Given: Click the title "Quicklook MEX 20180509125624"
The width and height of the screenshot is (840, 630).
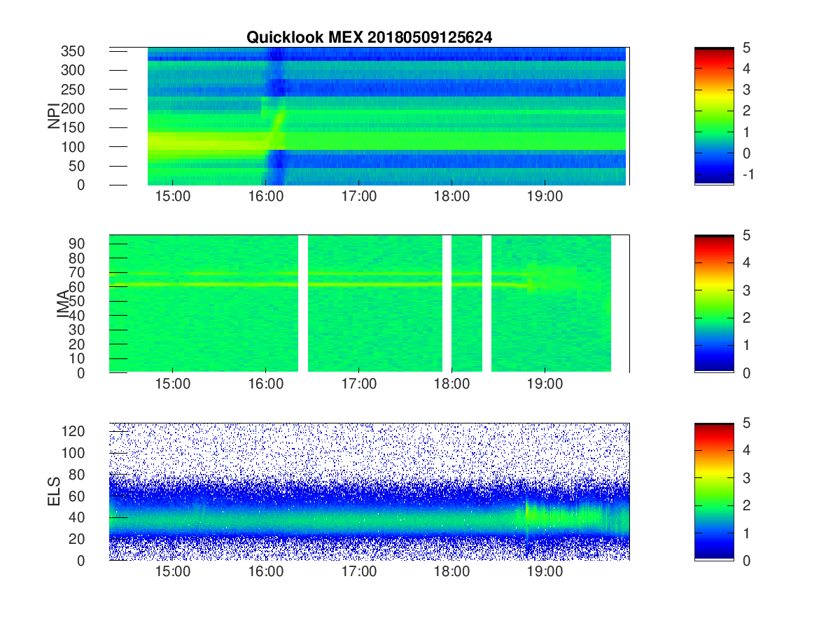Looking at the screenshot, I should click(369, 38).
